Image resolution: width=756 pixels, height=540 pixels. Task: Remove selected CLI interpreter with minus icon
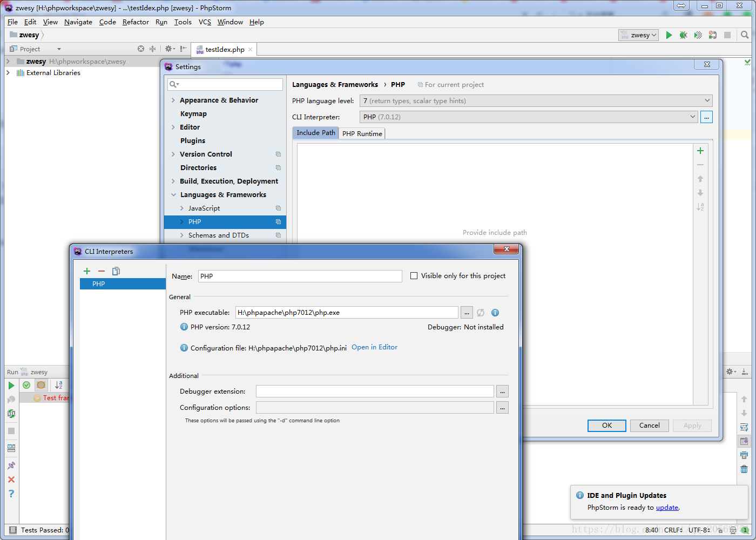101,271
